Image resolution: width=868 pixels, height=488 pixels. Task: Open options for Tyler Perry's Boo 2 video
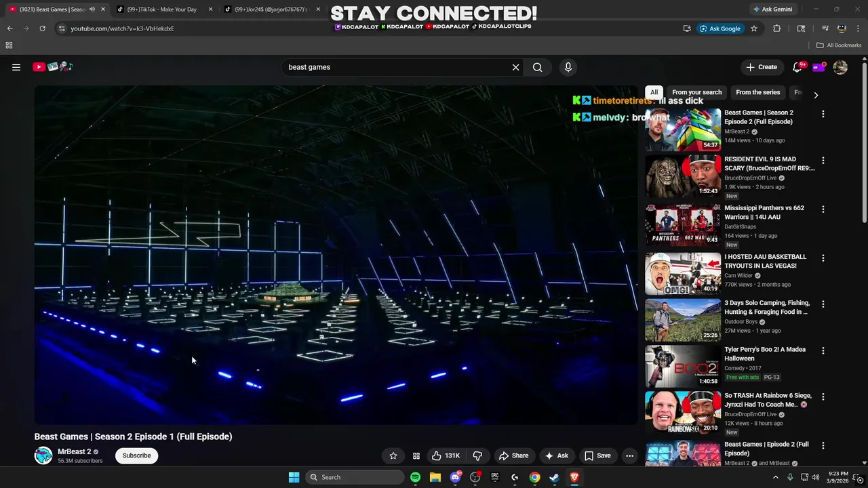click(823, 350)
